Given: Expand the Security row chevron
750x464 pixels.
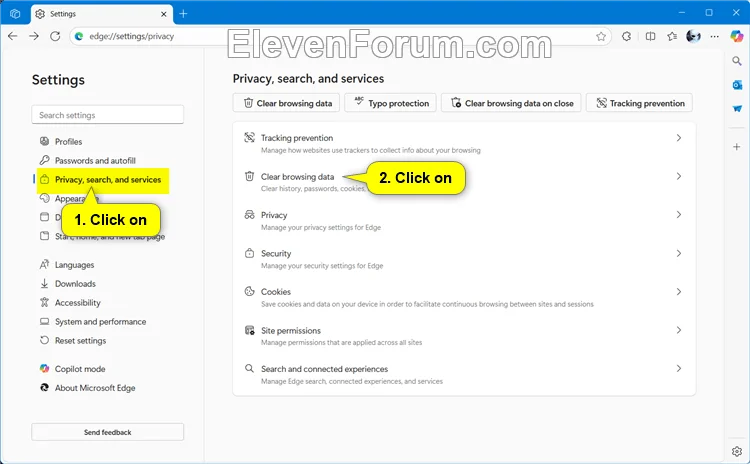Looking at the screenshot, I should pyautogui.click(x=679, y=253).
